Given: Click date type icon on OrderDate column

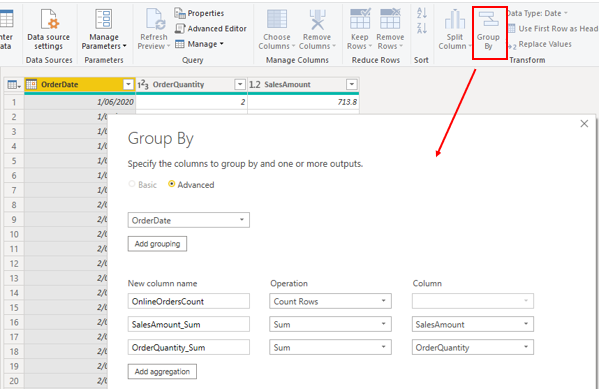Looking at the screenshot, I should (31, 84).
